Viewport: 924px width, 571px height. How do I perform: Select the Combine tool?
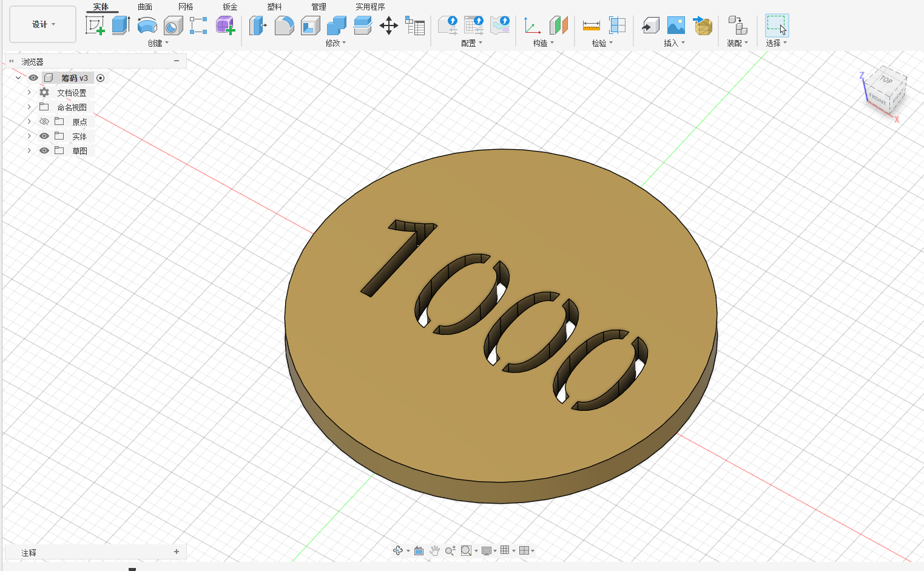(x=337, y=25)
